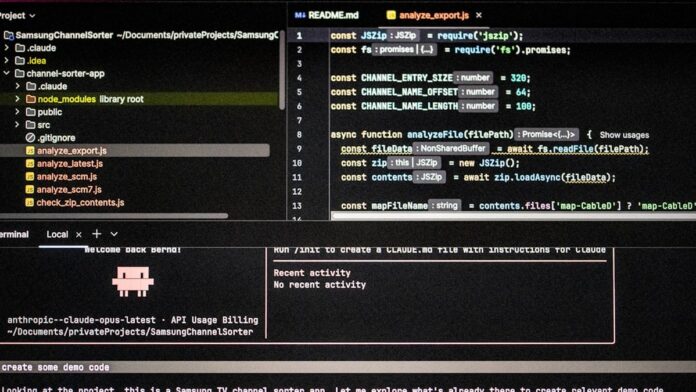Image resolution: width=696 pixels, height=392 pixels.
Task: Click the Promise<...> return type hint
Action: click(x=546, y=134)
